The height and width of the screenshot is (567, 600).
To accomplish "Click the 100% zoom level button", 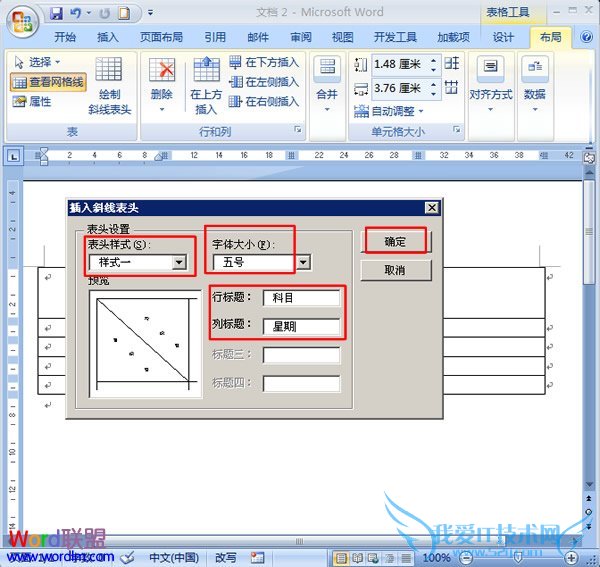I will (x=436, y=558).
